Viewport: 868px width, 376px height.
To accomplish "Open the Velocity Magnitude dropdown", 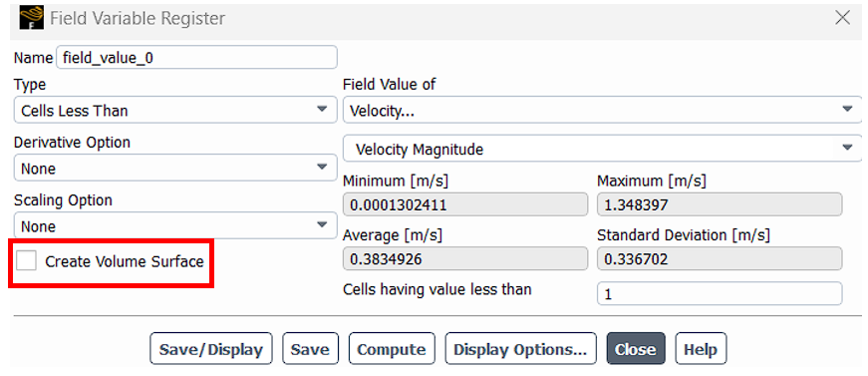I will coord(602,149).
